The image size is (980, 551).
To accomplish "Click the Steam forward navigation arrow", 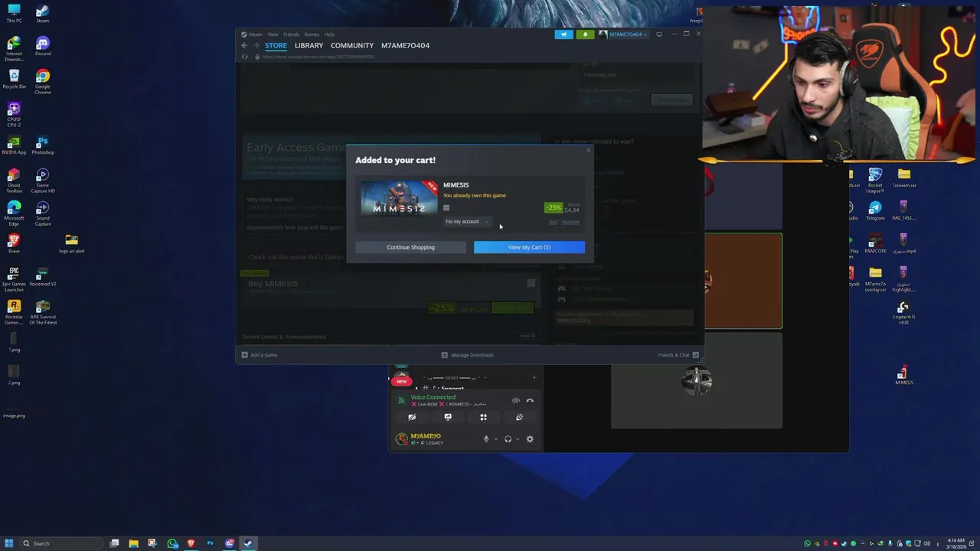I will 256,45.
